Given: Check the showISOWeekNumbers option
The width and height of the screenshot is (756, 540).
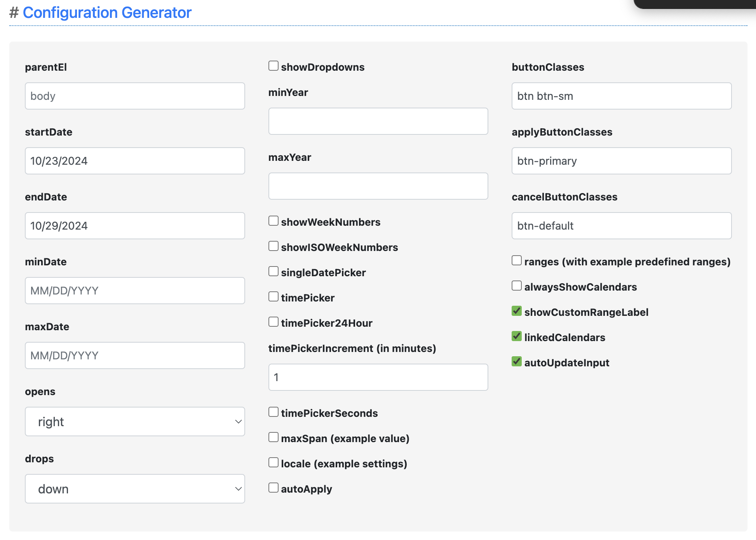Looking at the screenshot, I should click(273, 246).
